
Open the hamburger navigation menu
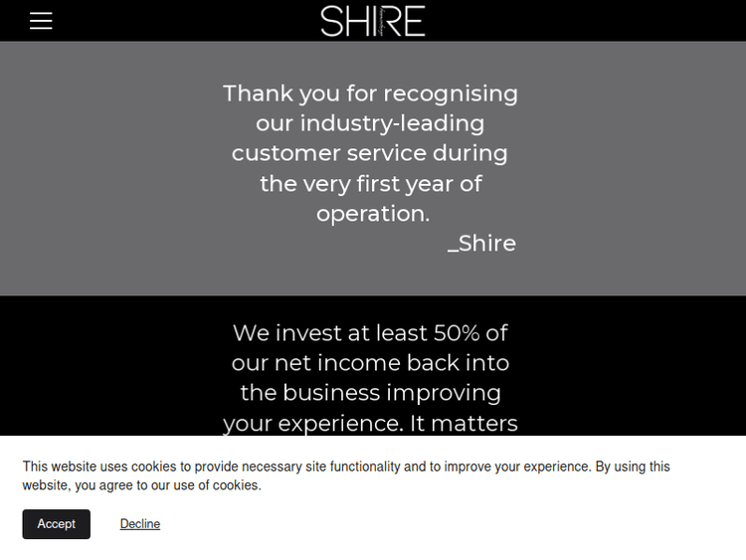click(x=41, y=21)
